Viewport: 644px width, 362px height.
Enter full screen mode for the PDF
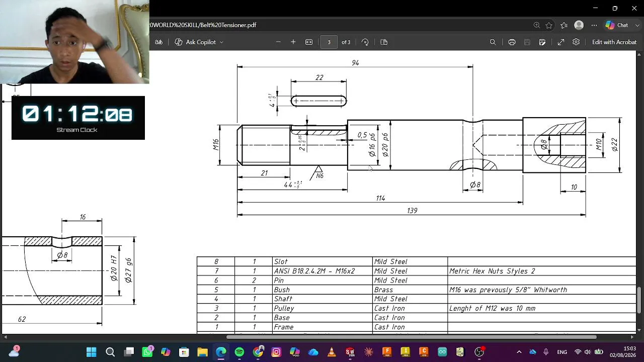(561, 42)
